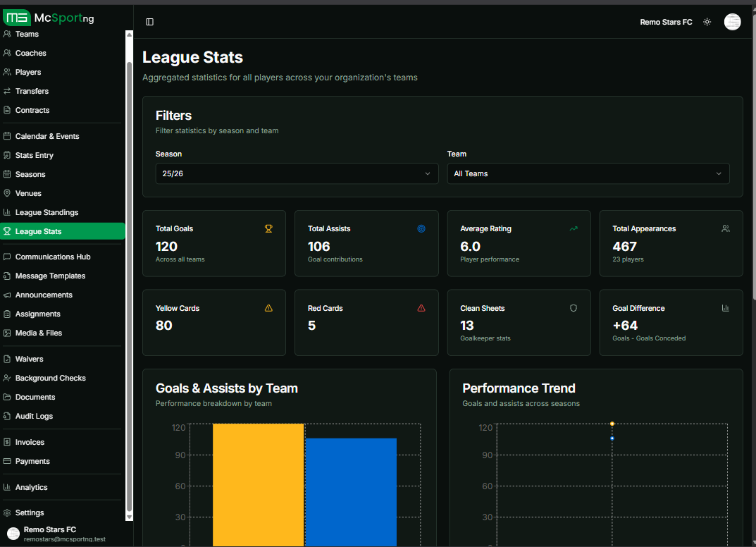Open the user avatar menu top right
Viewport: 756px width, 547px height.
pos(732,22)
